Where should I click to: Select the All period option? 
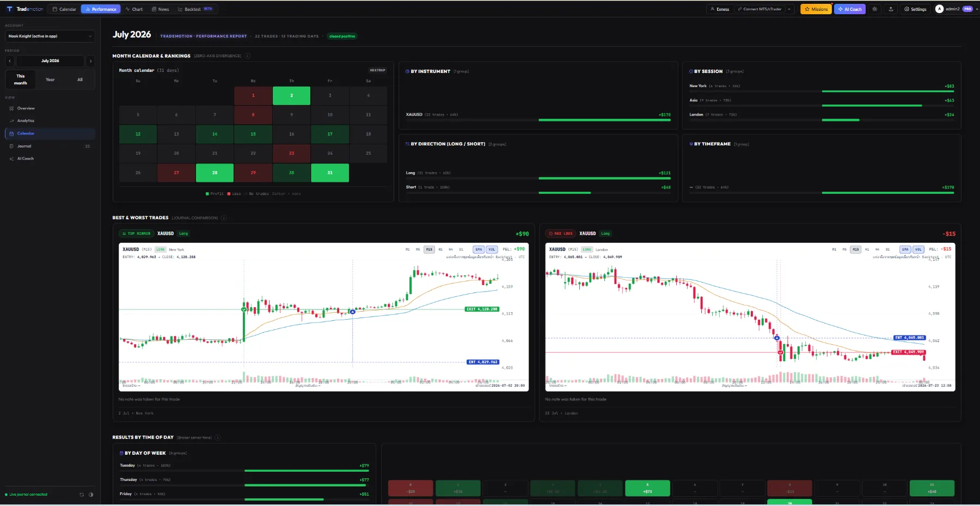80,80
